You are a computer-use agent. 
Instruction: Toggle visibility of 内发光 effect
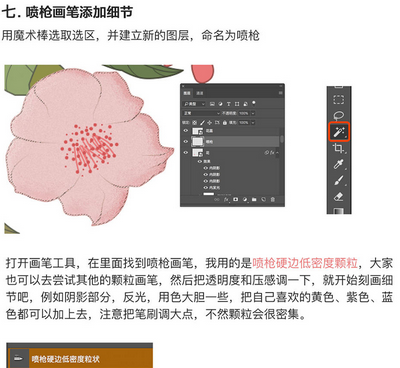(205, 188)
